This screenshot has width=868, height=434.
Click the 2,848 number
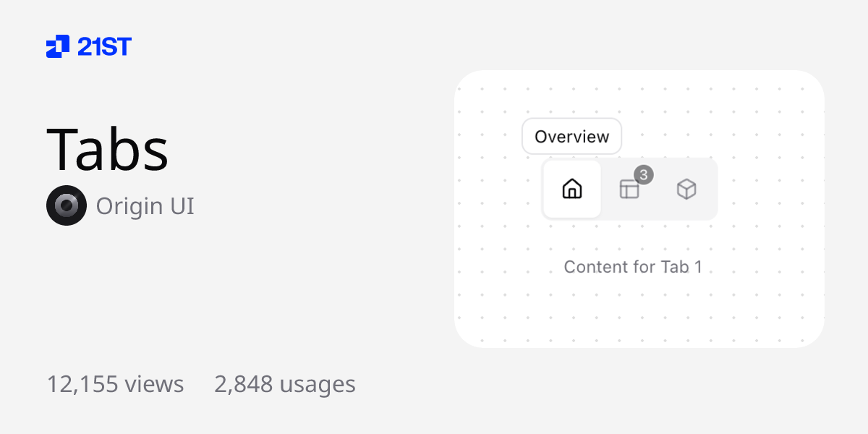(243, 384)
